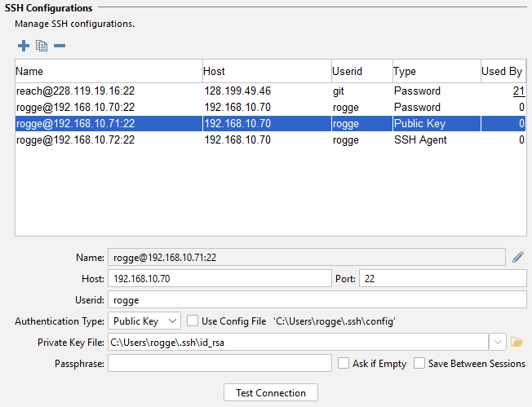Check Save Between Sessions option

pyautogui.click(x=419, y=363)
